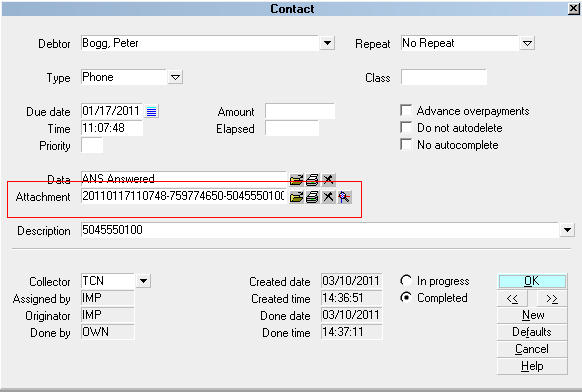The width and height of the screenshot is (582, 392).
Task: Click the Originator field IMP
Action: point(108,315)
